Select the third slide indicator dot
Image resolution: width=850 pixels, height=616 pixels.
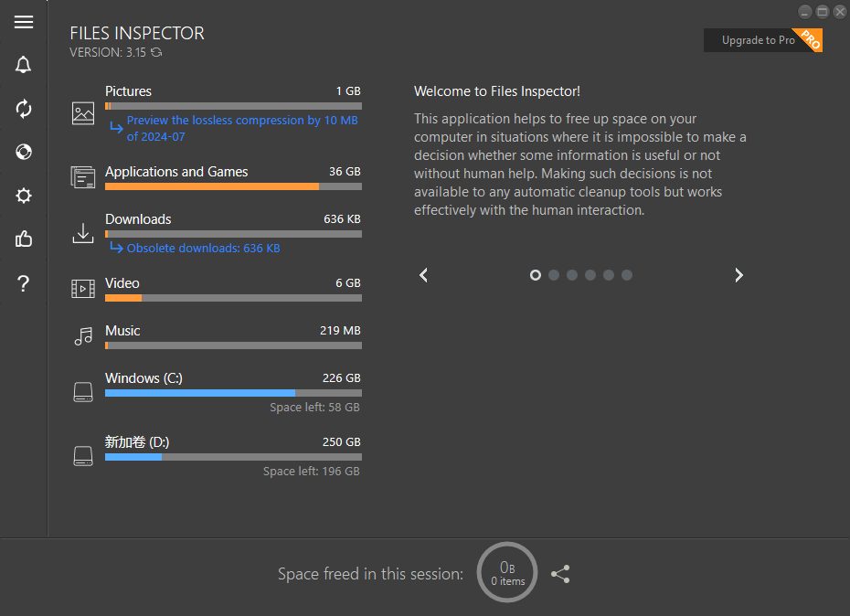click(x=572, y=275)
